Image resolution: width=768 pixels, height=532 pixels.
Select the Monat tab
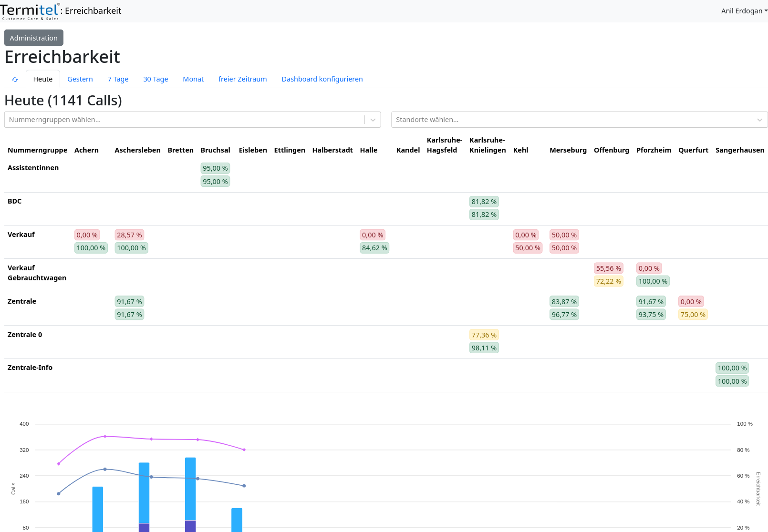[x=193, y=79]
